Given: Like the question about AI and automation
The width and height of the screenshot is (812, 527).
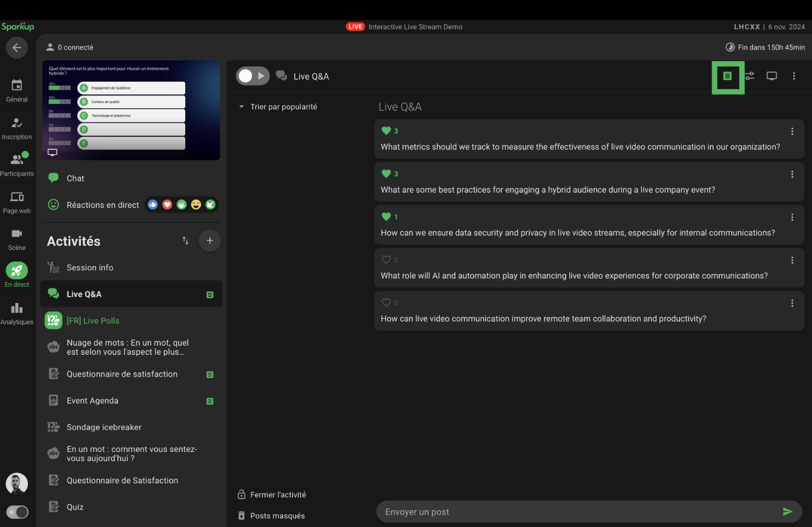Looking at the screenshot, I should coord(386,260).
